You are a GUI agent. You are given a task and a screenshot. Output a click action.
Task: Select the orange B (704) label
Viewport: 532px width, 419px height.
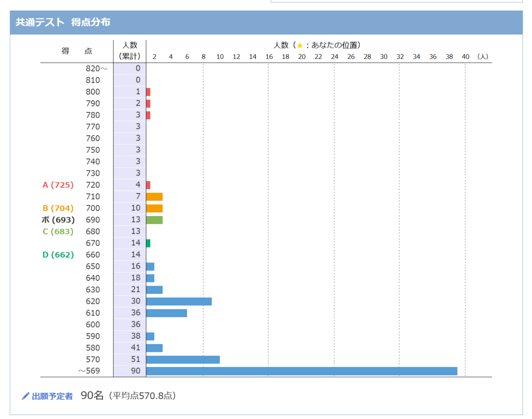(x=58, y=208)
